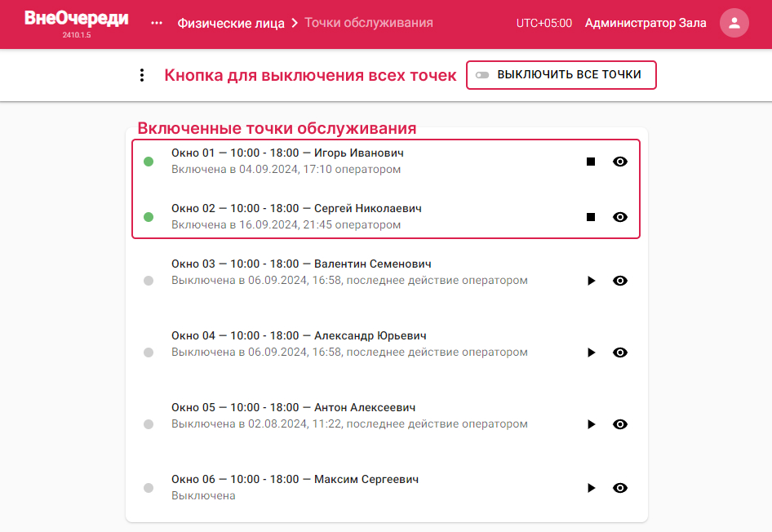The height and width of the screenshot is (532, 772).
Task: Stop service point Окно 02
Action: [591, 217]
